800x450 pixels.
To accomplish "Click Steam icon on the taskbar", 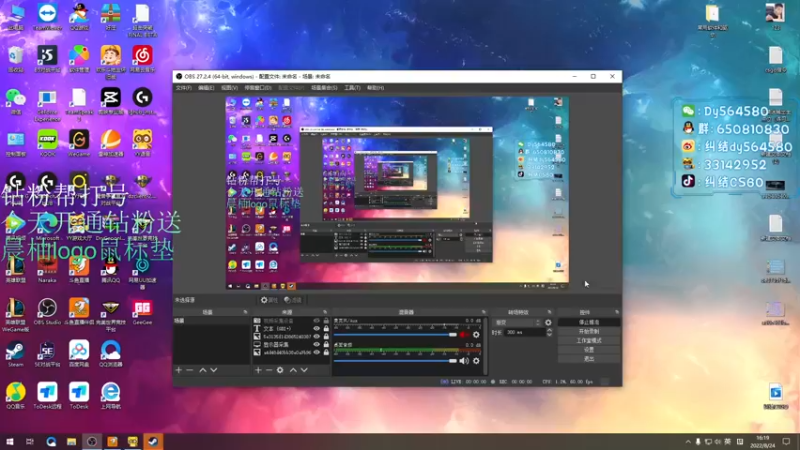I will point(153,441).
